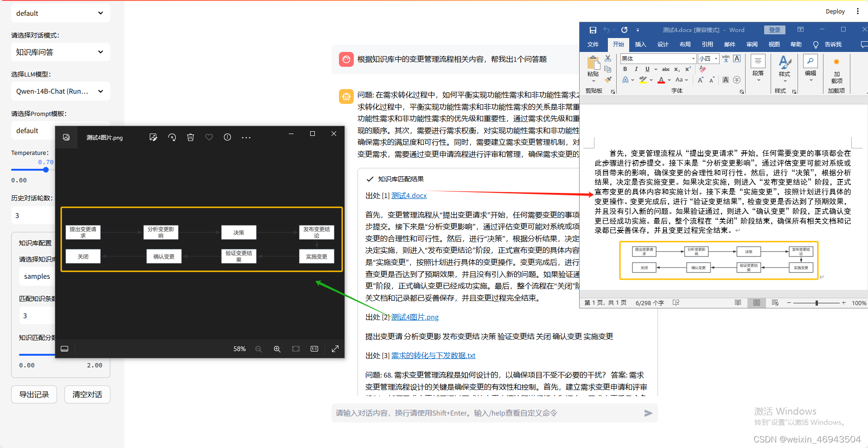The width and height of the screenshot is (868, 448).
Task: Show actual size 1:1 in Photos viewer
Action: pos(314,349)
